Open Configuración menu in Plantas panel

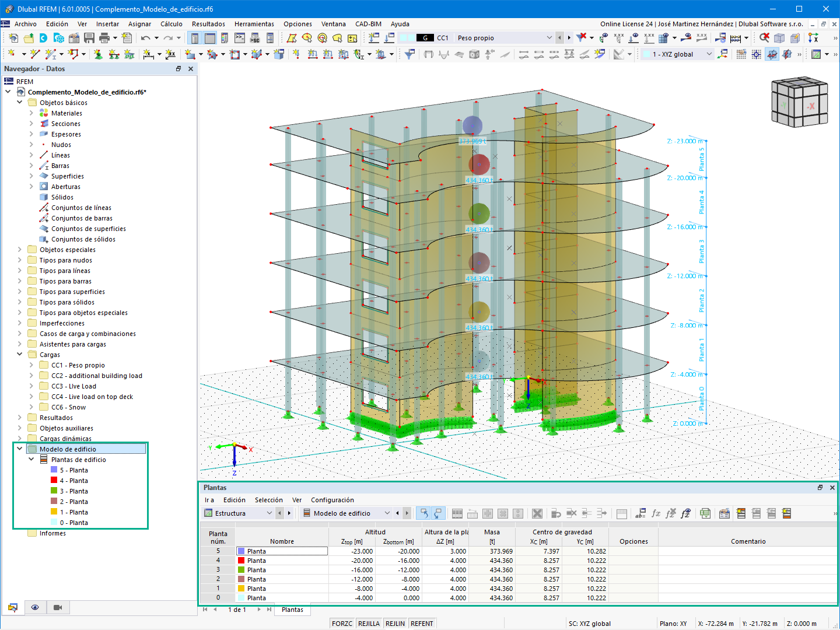click(x=332, y=500)
